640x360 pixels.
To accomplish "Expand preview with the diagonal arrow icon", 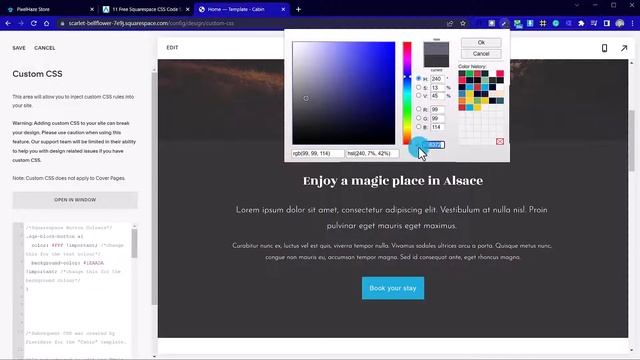I will [624, 48].
